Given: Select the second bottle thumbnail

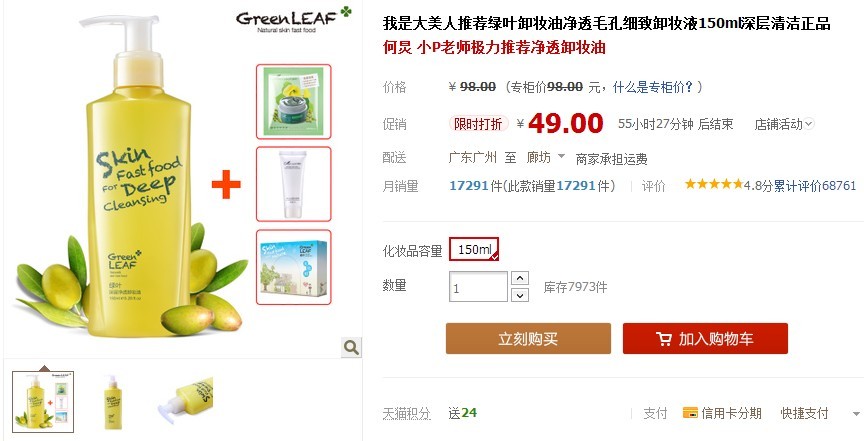Looking at the screenshot, I should tap(113, 402).
